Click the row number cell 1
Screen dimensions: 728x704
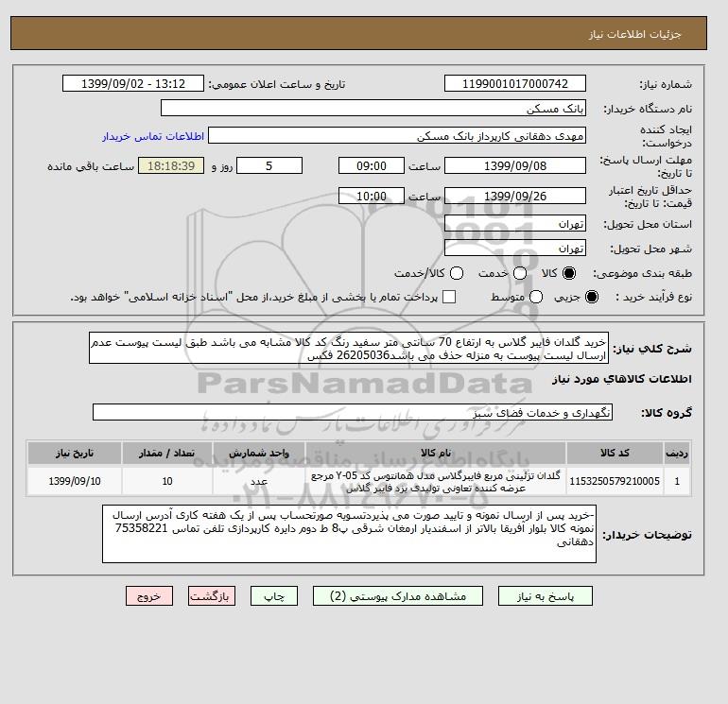(677, 481)
